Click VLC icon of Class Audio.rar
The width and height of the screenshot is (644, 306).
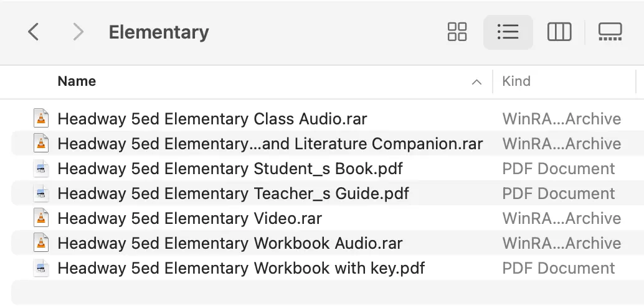coord(40,119)
